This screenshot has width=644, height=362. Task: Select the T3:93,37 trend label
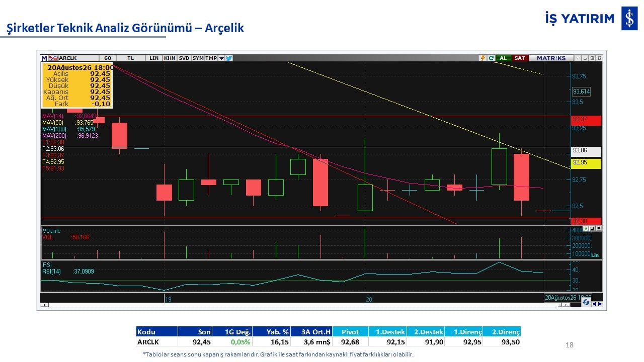pos(53,155)
